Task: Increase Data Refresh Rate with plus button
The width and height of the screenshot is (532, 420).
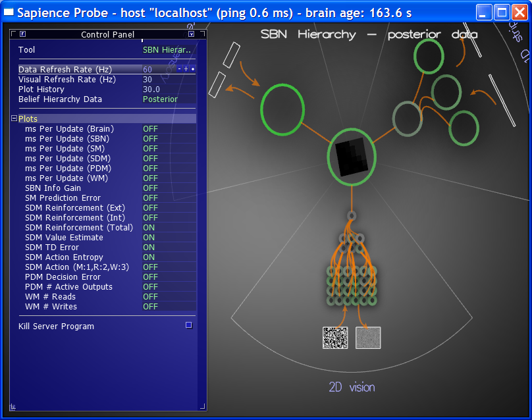Action: pos(186,69)
